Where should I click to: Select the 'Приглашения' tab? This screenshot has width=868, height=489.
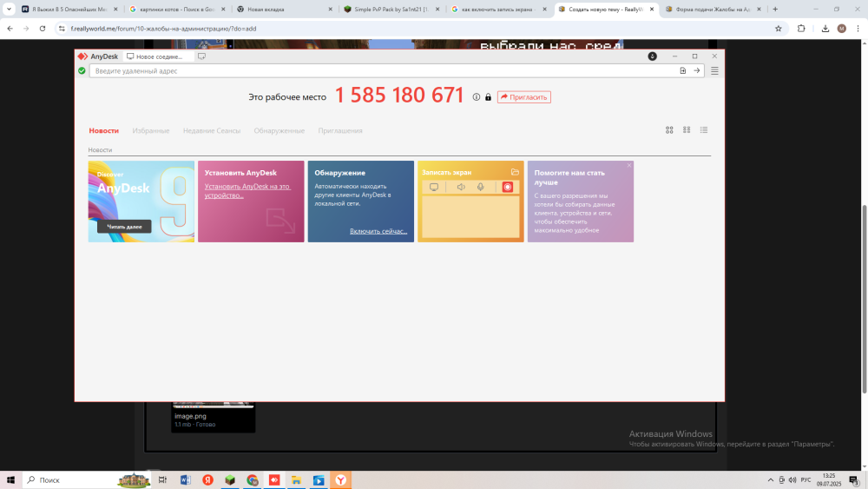[340, 130]
